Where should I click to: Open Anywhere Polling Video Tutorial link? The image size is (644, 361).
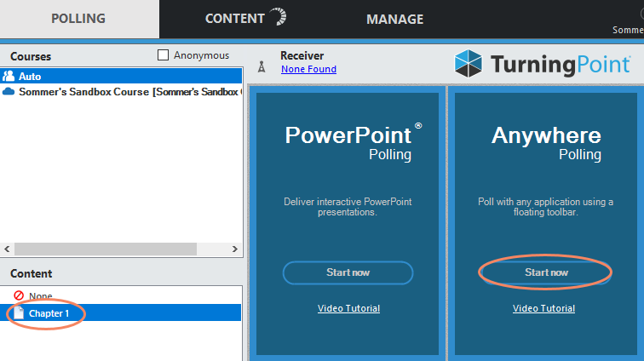(543, 308)
